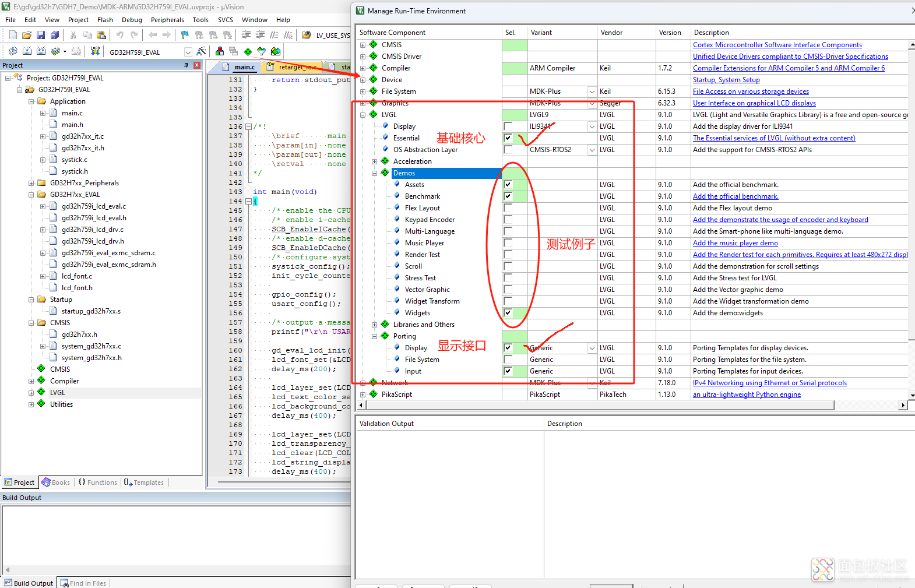Close the Project panel with red X
The height and width of the screenshot is (588, 915).
[197, 65]
